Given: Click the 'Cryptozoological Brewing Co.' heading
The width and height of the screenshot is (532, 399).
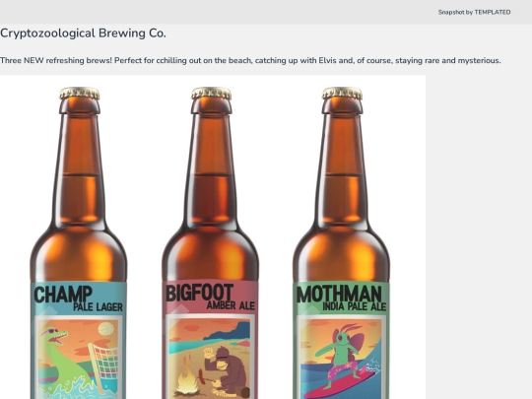Looking at the screenshot, I should [83, 33].
